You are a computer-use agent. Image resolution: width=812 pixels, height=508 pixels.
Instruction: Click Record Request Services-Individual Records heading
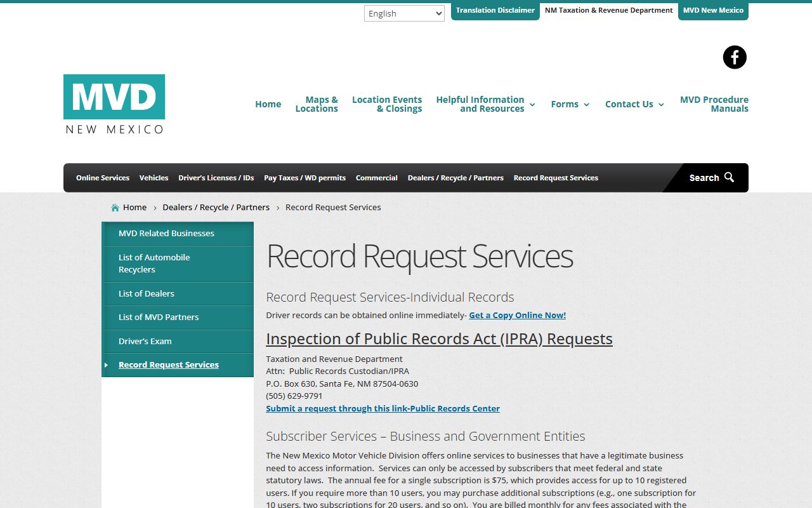[390, 297]
